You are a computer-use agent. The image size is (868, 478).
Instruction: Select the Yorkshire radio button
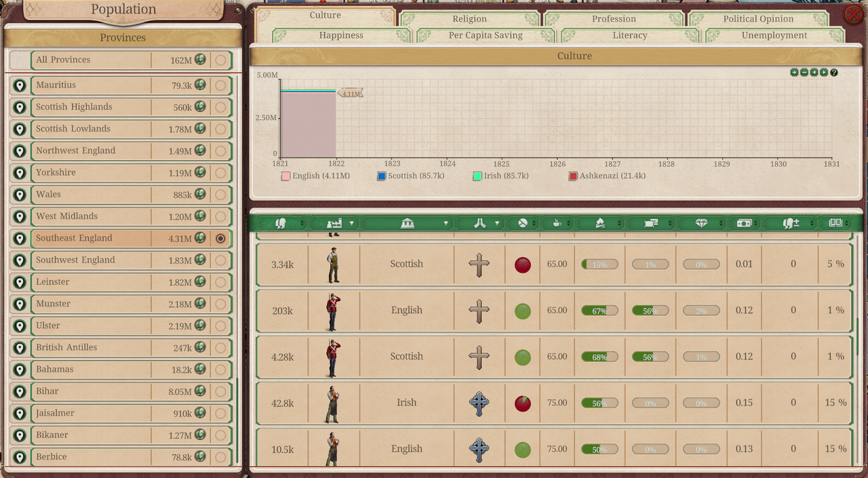(x=220, y=173)
